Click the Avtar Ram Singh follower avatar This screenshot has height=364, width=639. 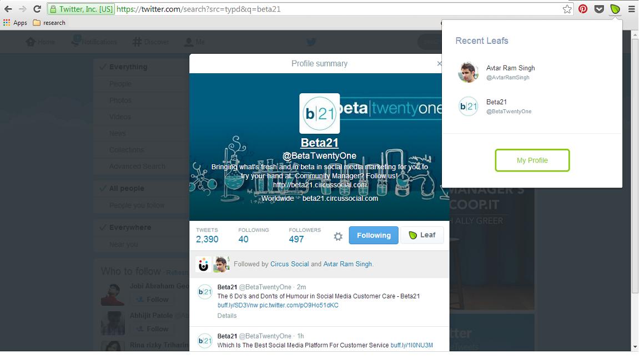pyautogui.click(x=222, y=264)
